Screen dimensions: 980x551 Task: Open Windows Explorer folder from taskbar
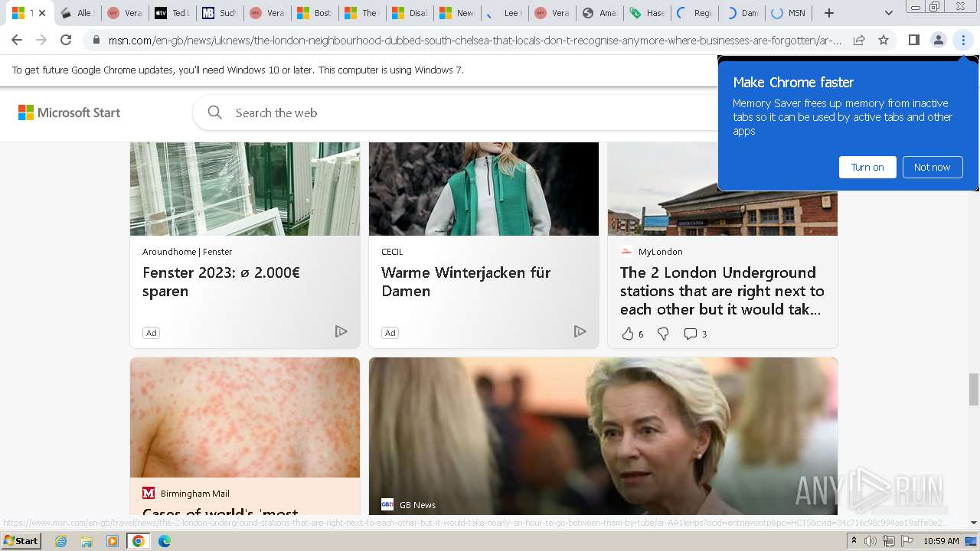click(x=87, y=541)
